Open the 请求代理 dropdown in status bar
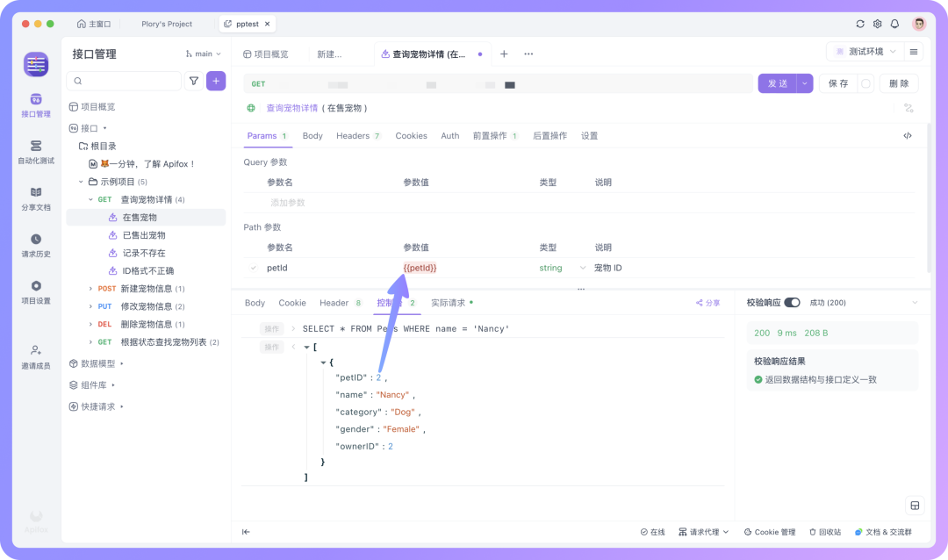The height and width of the screenshot is (560, 948). (x=704, y=532)
